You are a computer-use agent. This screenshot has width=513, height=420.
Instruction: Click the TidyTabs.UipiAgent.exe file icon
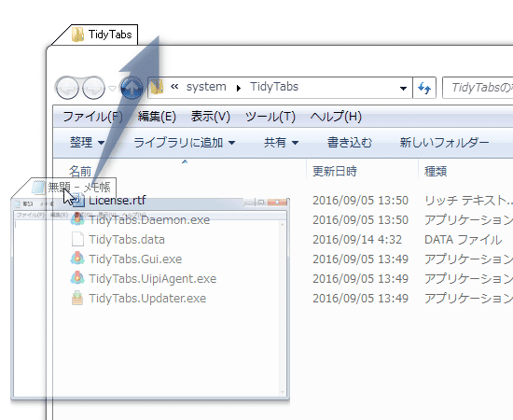[77, 278]
